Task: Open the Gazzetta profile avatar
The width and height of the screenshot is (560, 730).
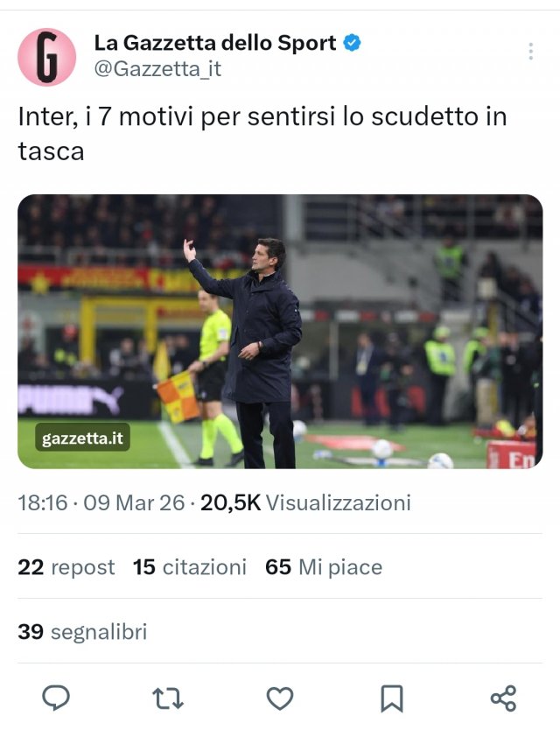Action: (x=46, y=56)
